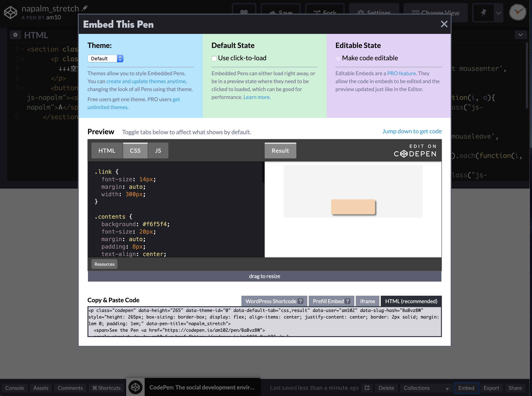Click the CSS code pane scrollbar
Viewport: 532px width, 396px height.
click(263, 172)
